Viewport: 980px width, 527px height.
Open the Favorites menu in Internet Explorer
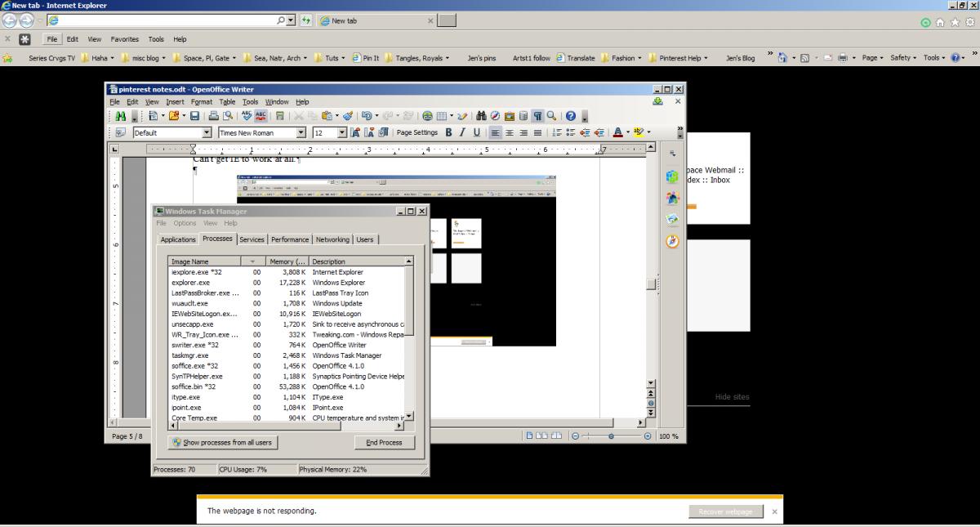(x=125, y=38)
